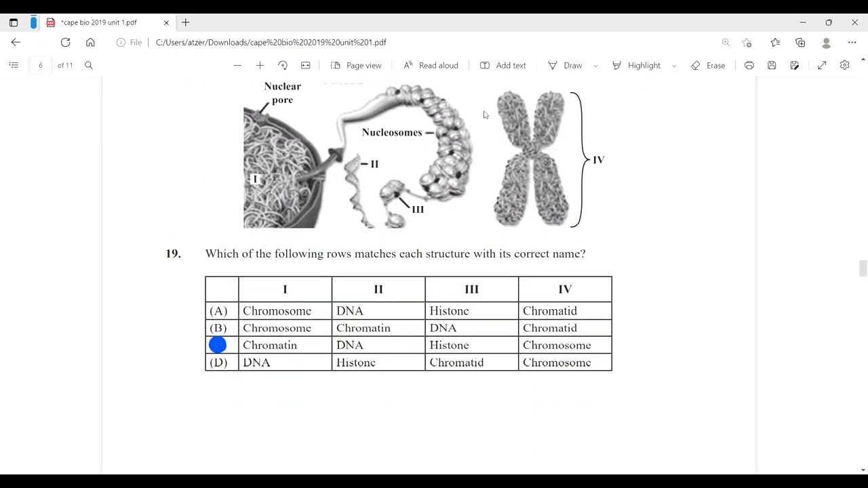Click 'Chromatin' in row B column II
Viewport: 868px width, 488px height.
(x=363, y=328)
